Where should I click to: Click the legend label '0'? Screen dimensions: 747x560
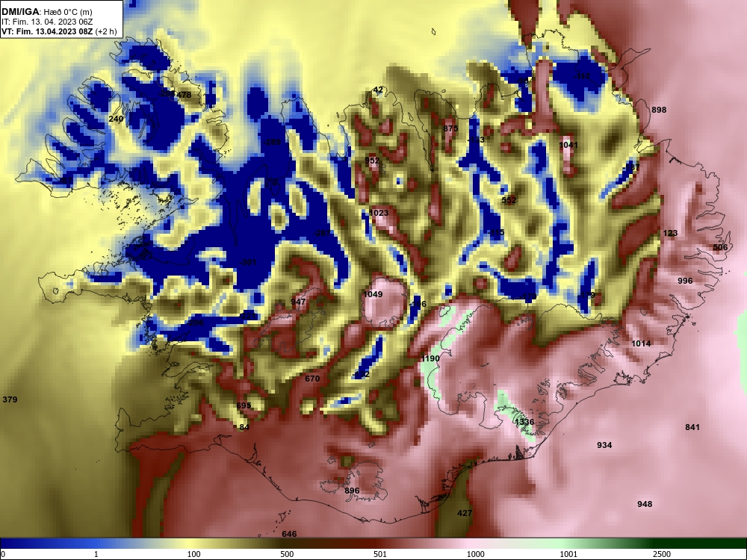coord(3,554)
